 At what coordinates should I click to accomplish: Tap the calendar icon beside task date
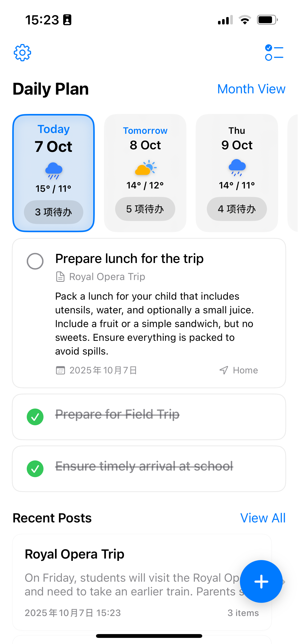point(60,370)
